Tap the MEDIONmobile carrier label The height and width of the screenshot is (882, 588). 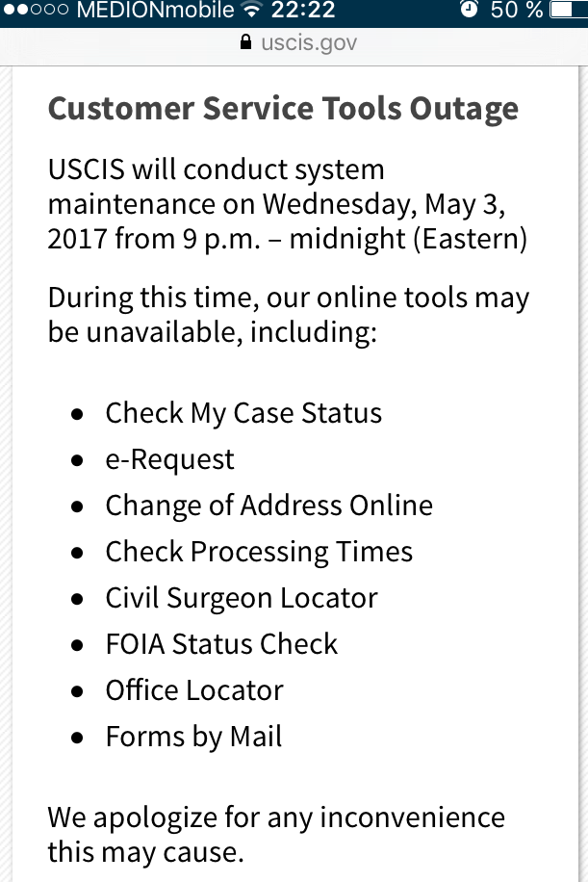tap(155, 10)
